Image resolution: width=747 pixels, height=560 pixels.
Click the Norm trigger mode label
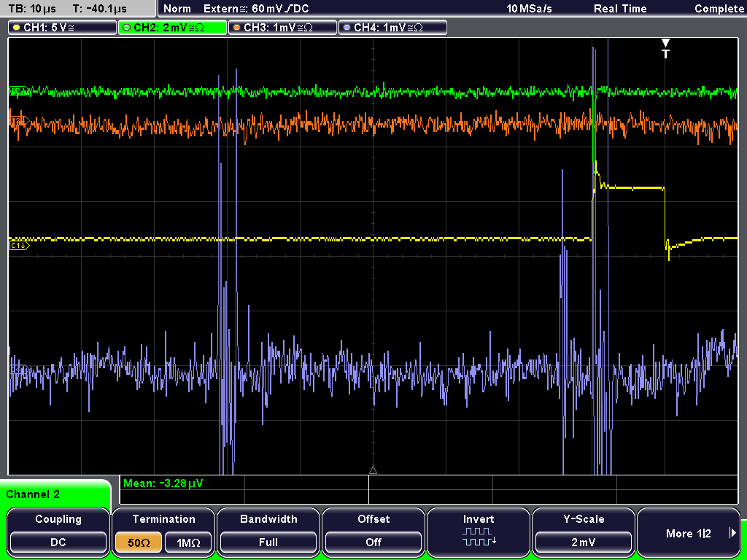pos(177,9)
